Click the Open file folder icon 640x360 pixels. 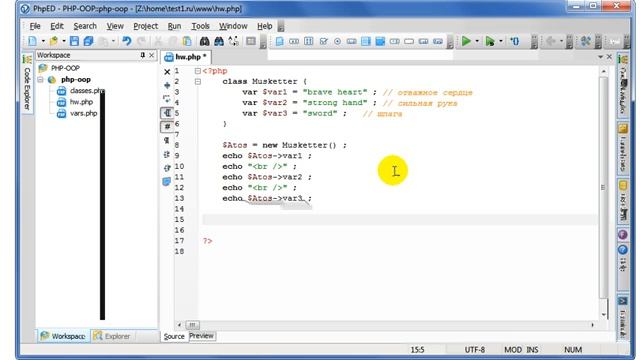click(53, 41)
